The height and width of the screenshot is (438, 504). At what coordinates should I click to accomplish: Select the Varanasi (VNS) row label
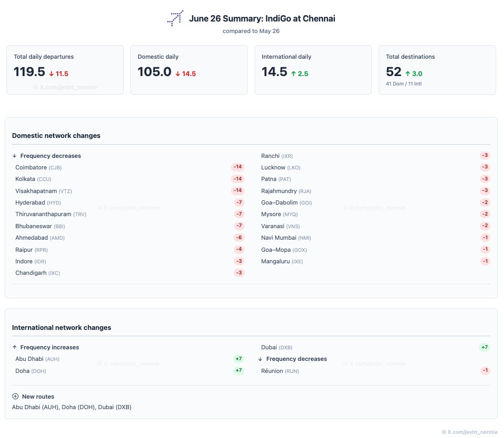[x=280, y=226]
